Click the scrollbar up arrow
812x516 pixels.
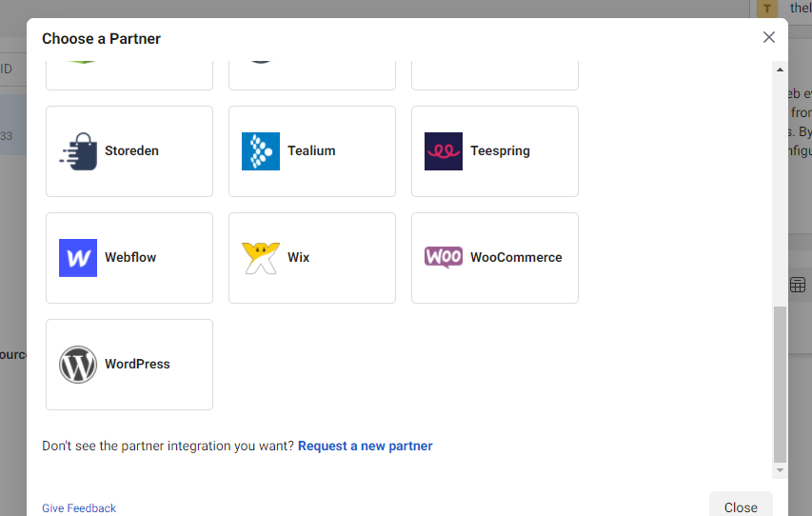click(780, 69)
